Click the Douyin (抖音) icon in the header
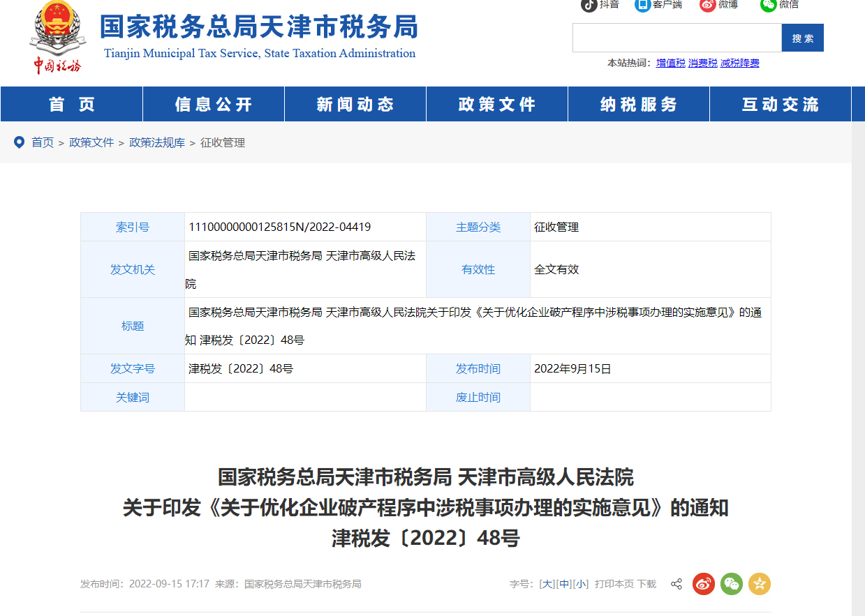 coord(587,6)
